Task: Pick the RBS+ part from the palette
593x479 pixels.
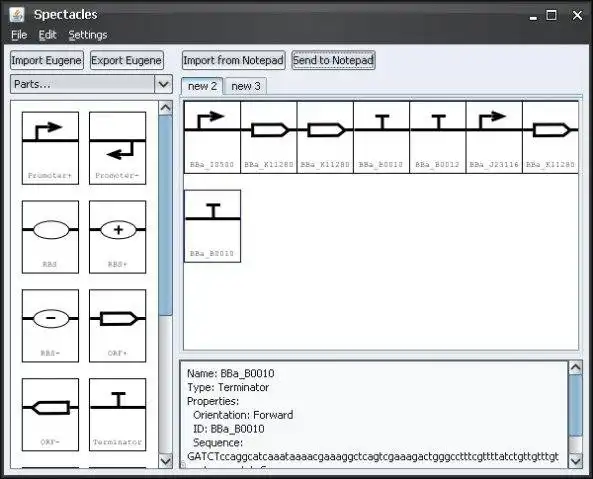Action: click(118, 237)
